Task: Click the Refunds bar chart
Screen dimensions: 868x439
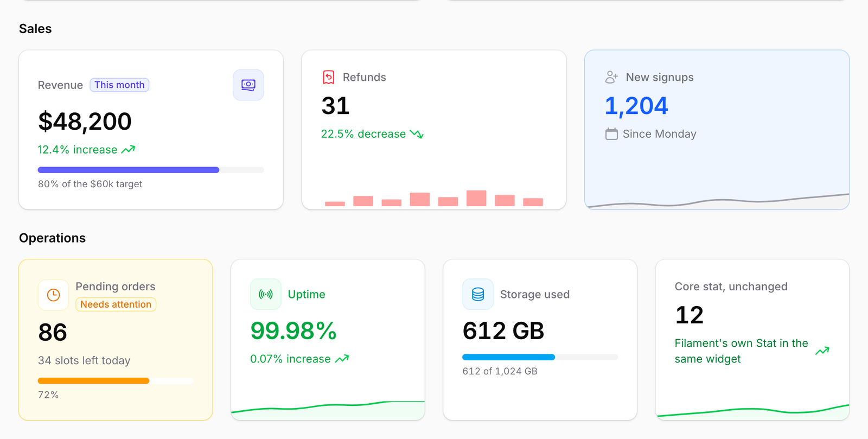Action: 434,198
